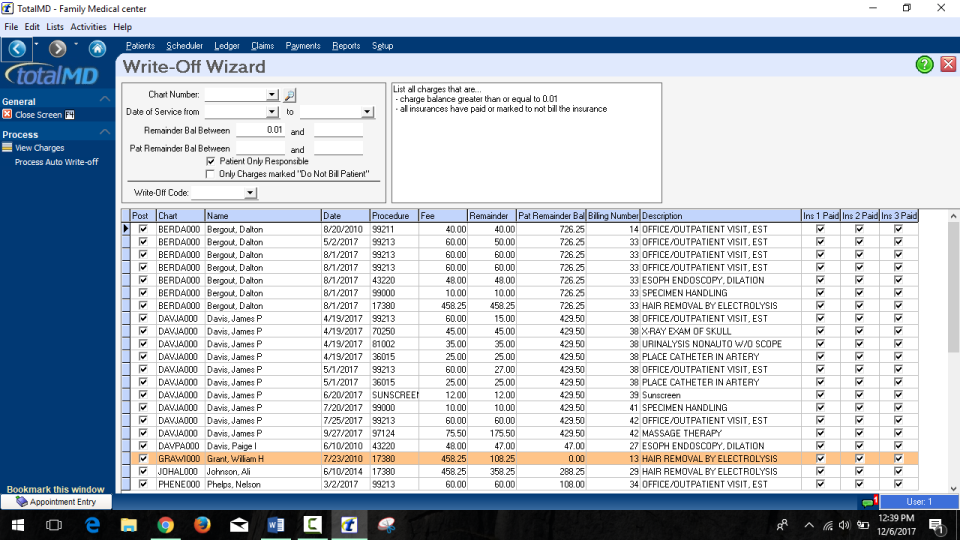Screen dimensions: 960x540
Task: Click the View Charges list icon
Action: (7, 148)
